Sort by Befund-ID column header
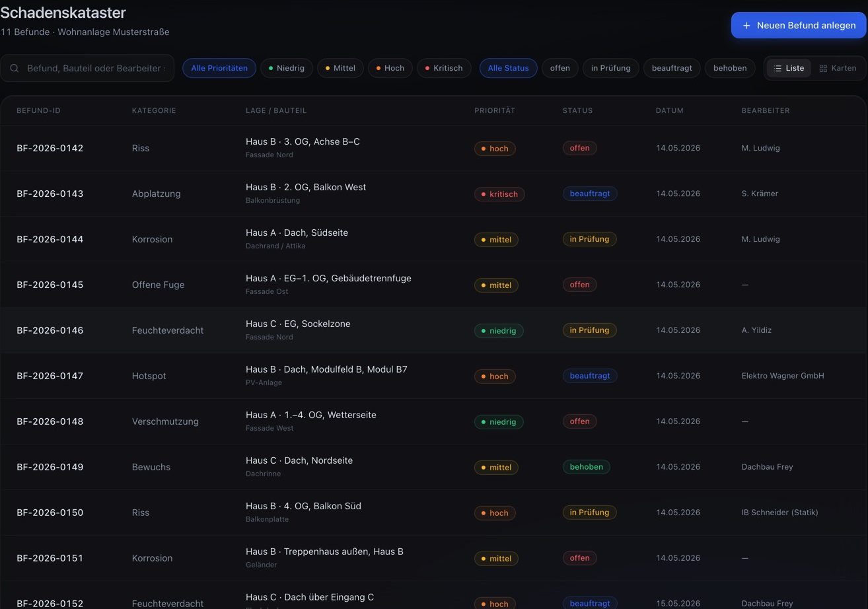 click(x=38, y=110)
